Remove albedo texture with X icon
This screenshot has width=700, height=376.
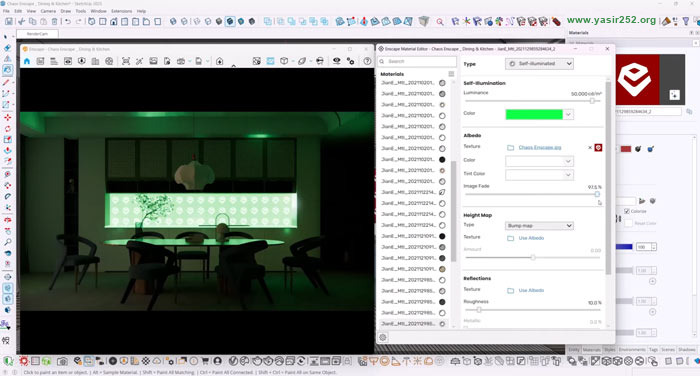coord(590,147)
